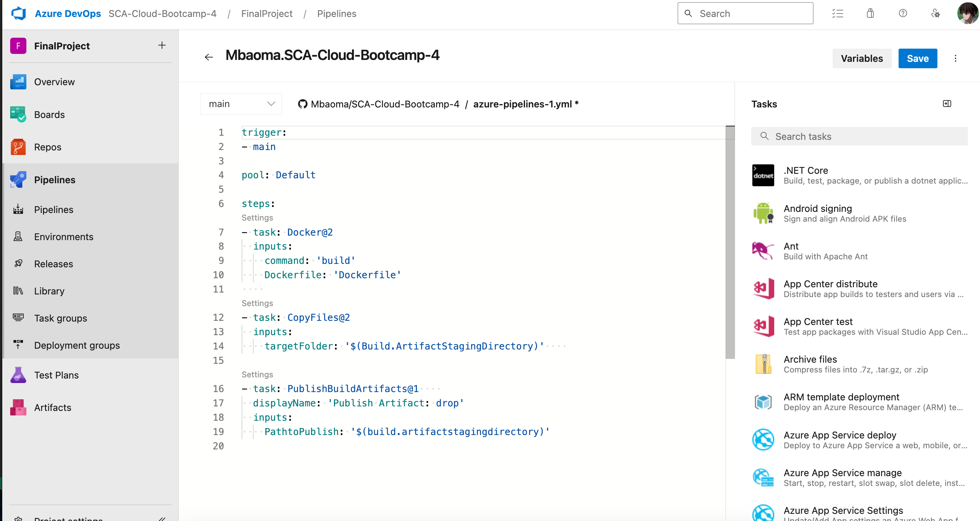Viewport: 980px width, 521px height.
Task: Open Deployment groups from the sidebar
Action: pyautogui.click(x=77, y=345)
